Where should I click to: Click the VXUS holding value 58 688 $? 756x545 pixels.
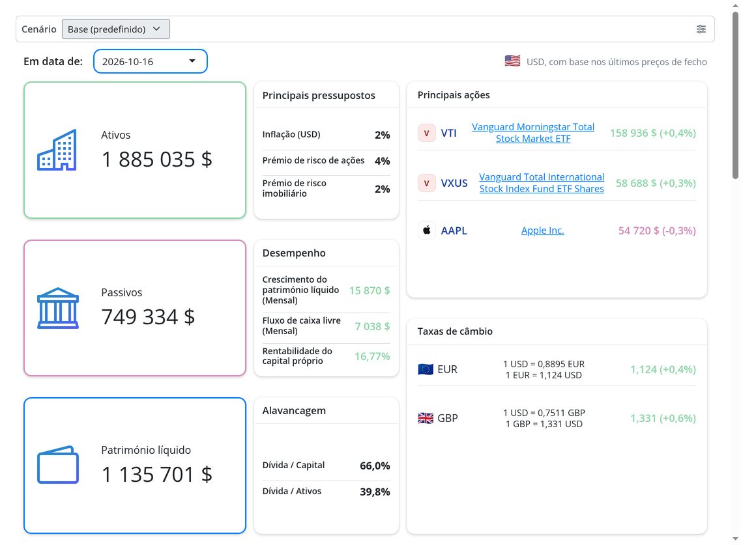(x=656, y=183)
